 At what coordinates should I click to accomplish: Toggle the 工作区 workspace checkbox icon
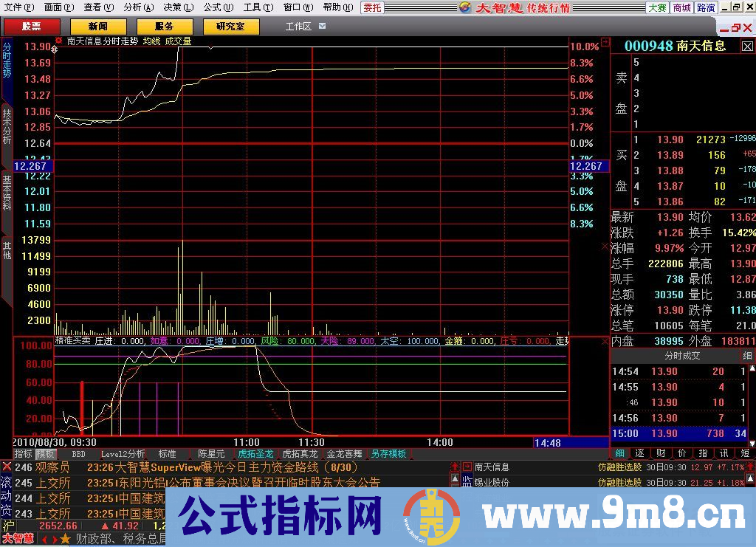click(x=323, y=27)
